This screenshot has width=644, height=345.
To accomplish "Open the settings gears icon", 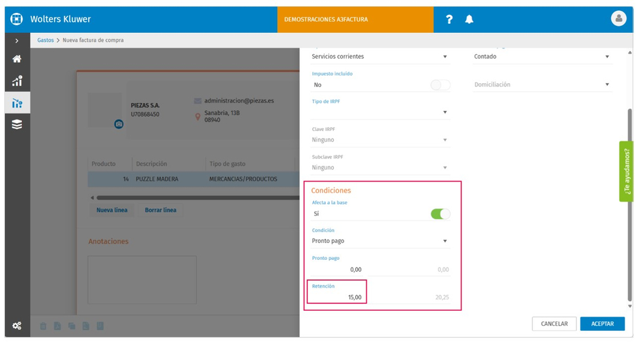I will click(x=17, y=326).
